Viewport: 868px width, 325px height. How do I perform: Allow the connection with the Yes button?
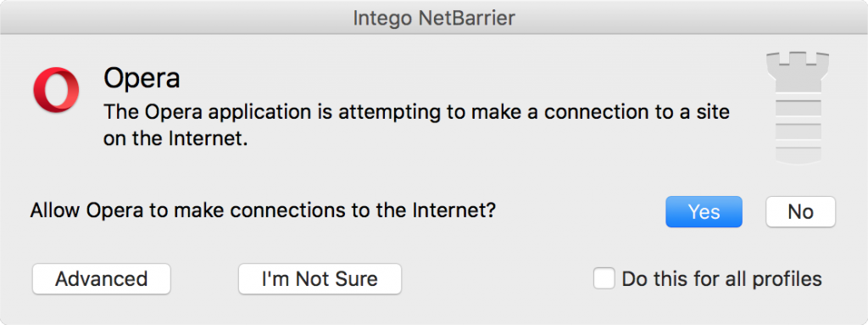[x=704, y=211]
